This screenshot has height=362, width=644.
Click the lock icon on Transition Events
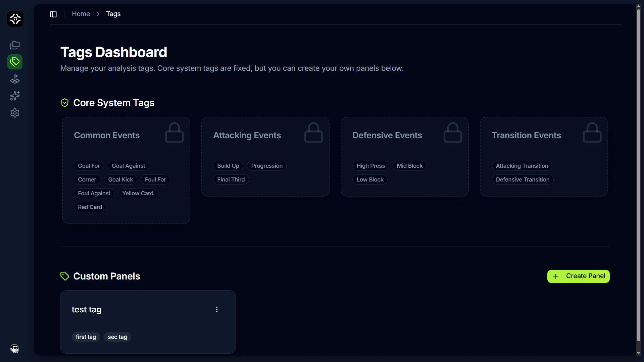pos(592,133)
